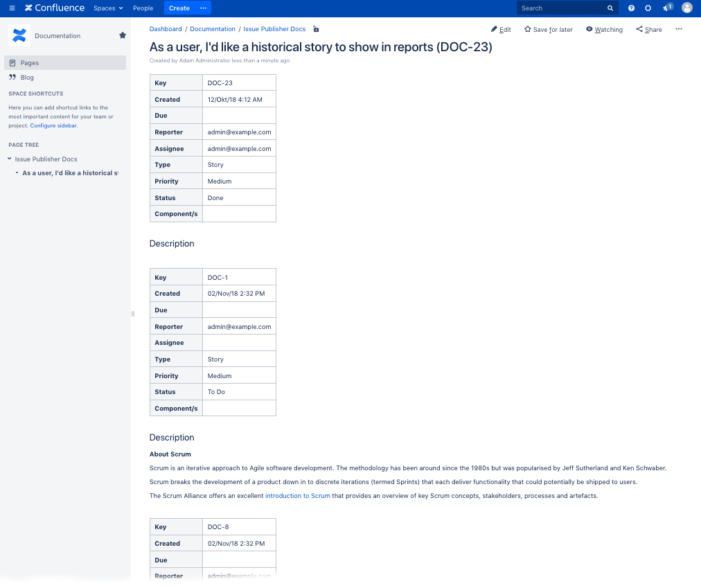Open the hamburger menu in the header
This screenshot has height=588, width=701.
[12, 8]
